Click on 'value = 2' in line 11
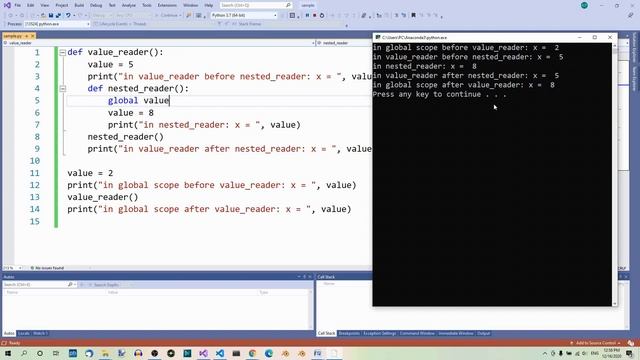640x360 pixels. [90, 173]
